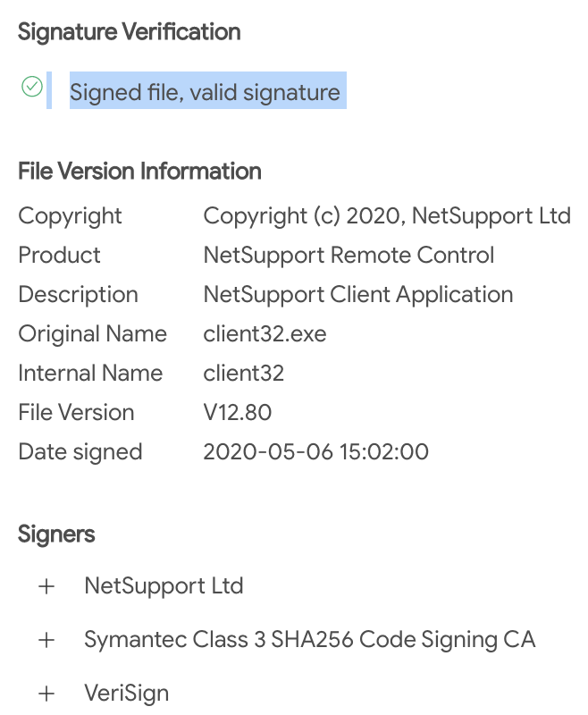
Task: Click the 2020-05-06 15:02:00 date signed value
Action: click(315, 452)
